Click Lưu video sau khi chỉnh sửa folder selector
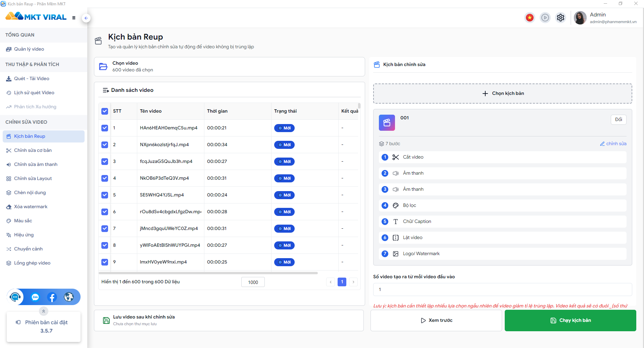 229,321
